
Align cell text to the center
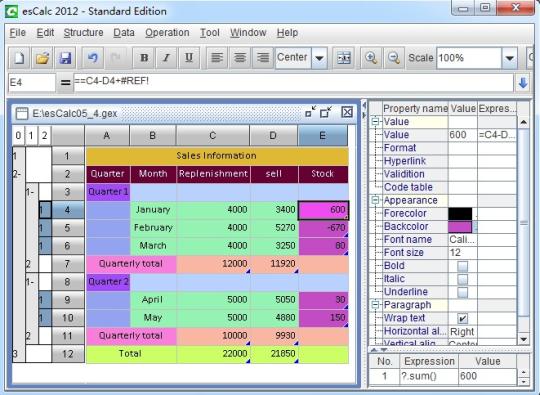[x=240, y=58]
